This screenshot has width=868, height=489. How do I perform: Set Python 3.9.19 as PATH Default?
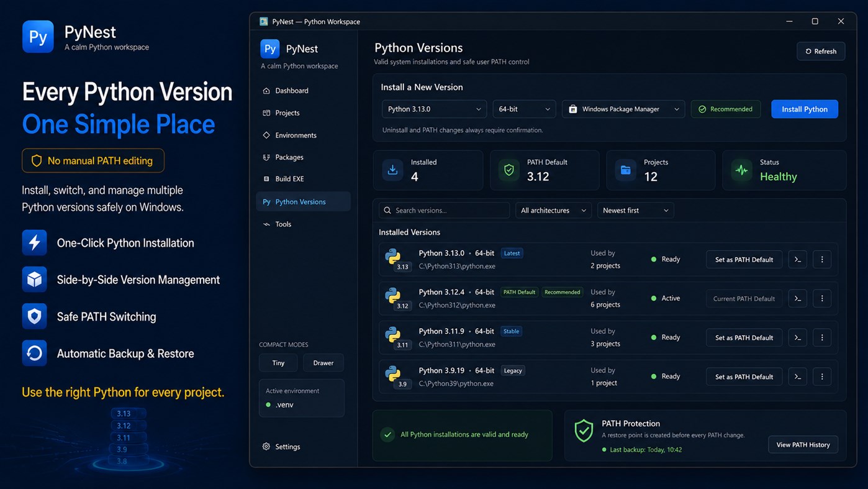point(744,377)
